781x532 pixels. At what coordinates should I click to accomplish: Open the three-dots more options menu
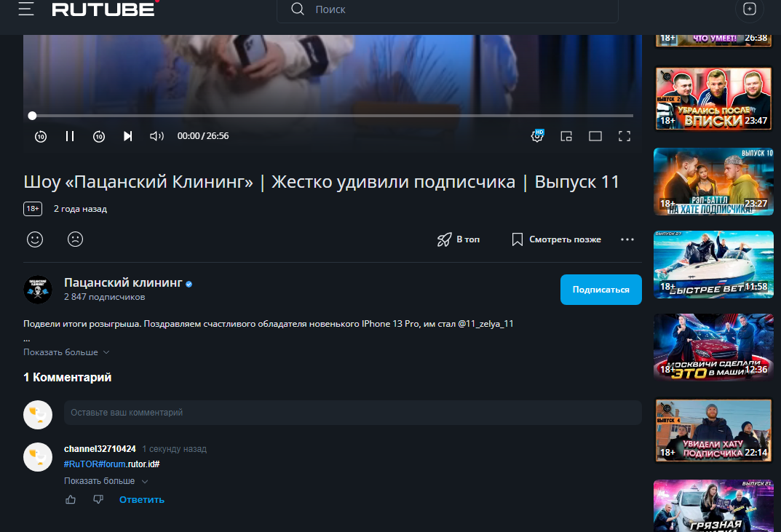(x=627, y=239)
